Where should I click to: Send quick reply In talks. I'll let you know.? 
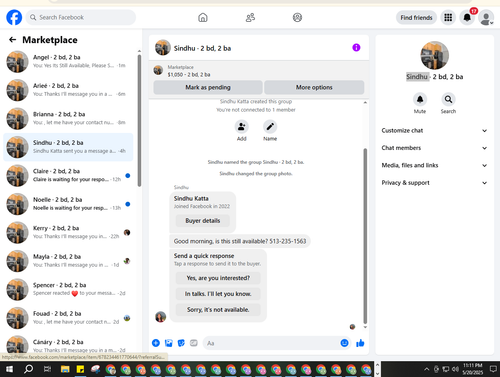click(218, 294)
